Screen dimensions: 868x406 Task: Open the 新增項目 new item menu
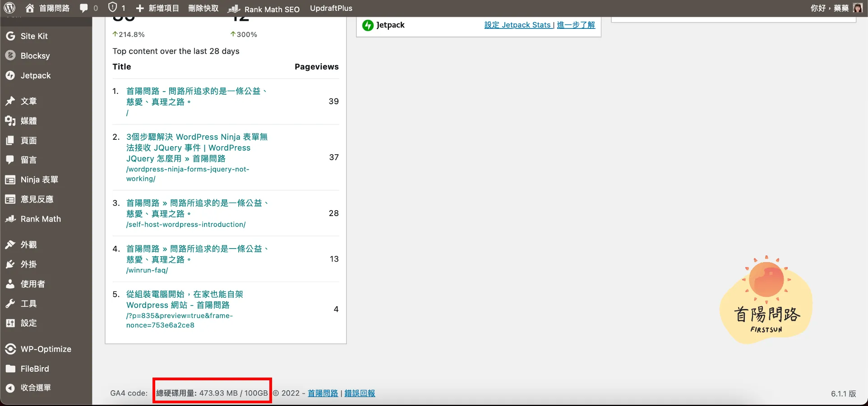(x=158, y=8)
